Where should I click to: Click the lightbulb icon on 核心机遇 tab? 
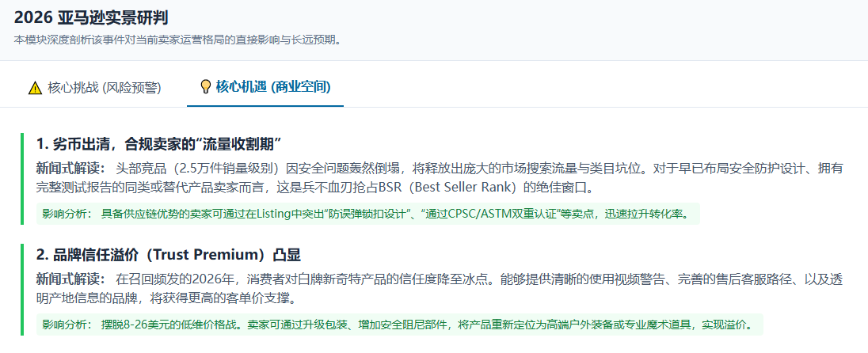click(205, 86)
